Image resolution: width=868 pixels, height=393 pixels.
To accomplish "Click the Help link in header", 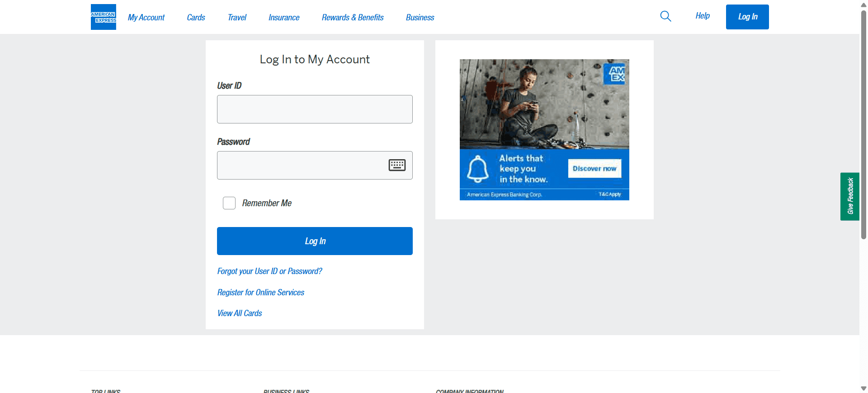I will pyautogui.click(x=703, y=16).
